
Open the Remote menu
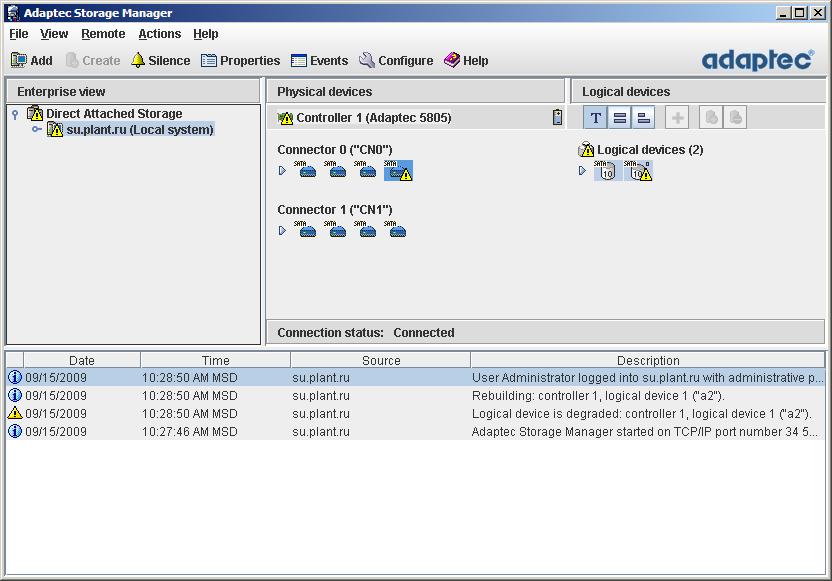pyautogui.click(x=103, y=34)
